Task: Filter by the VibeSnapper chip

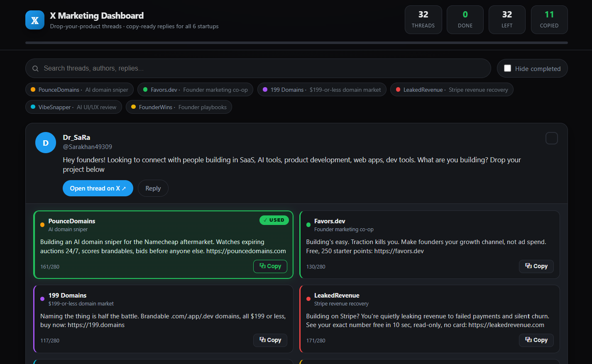Action: [73, 107]
